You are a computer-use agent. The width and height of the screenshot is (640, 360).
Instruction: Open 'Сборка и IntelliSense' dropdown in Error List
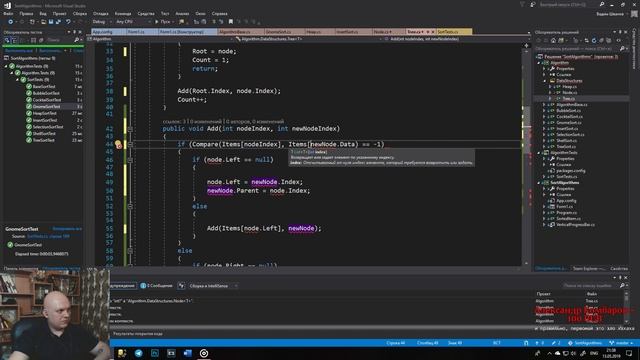point(213,286)
